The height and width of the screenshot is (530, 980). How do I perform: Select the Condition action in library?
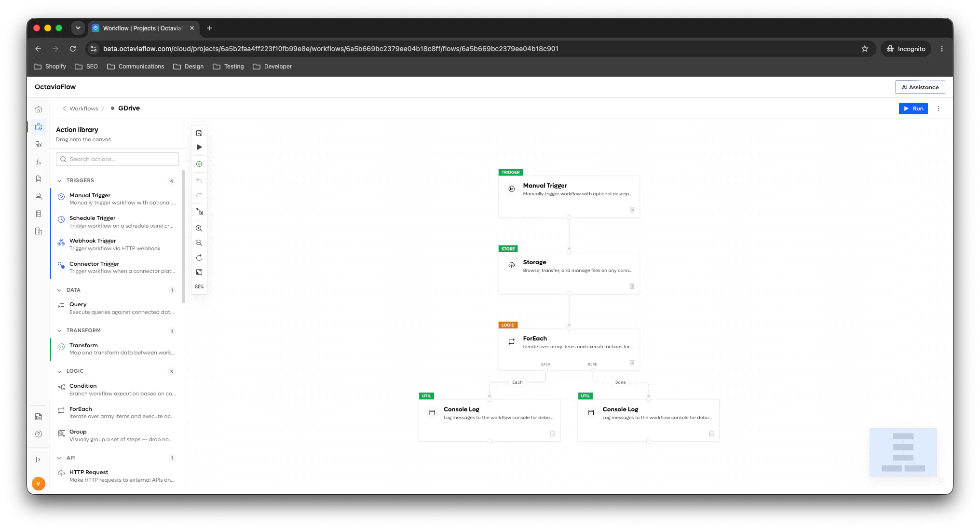[x=117, y=390]
